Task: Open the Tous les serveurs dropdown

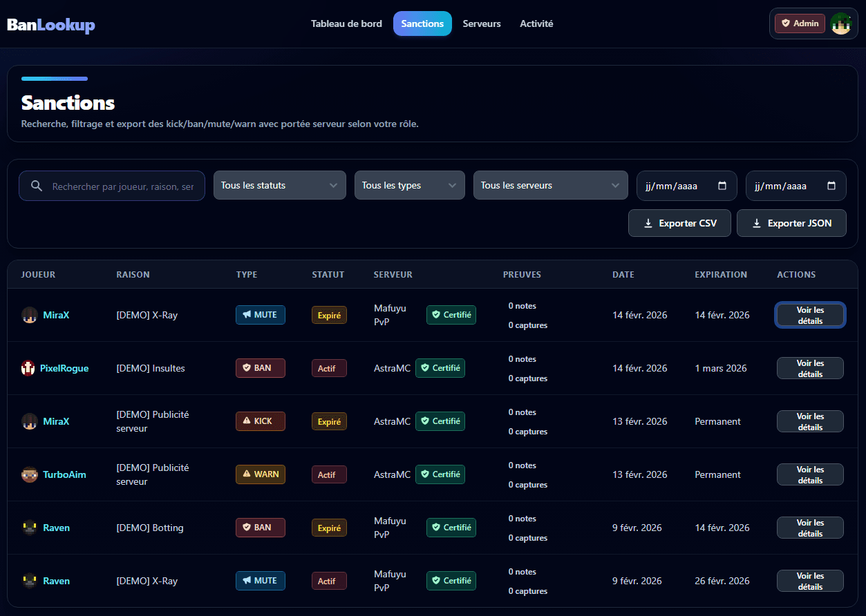Action: coord(550,185)
